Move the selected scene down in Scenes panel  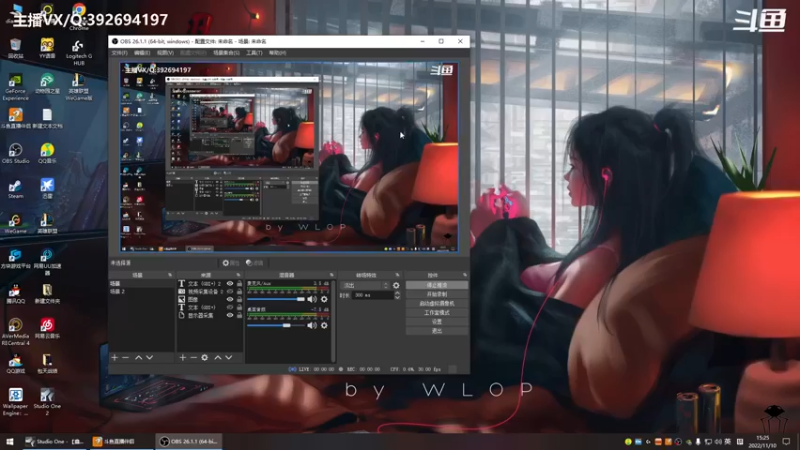(149, 358)
